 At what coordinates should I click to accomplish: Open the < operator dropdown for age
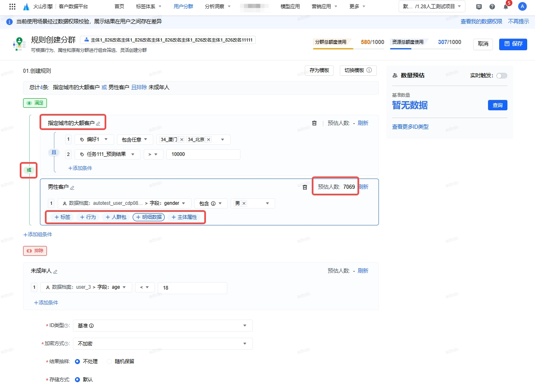145,287
